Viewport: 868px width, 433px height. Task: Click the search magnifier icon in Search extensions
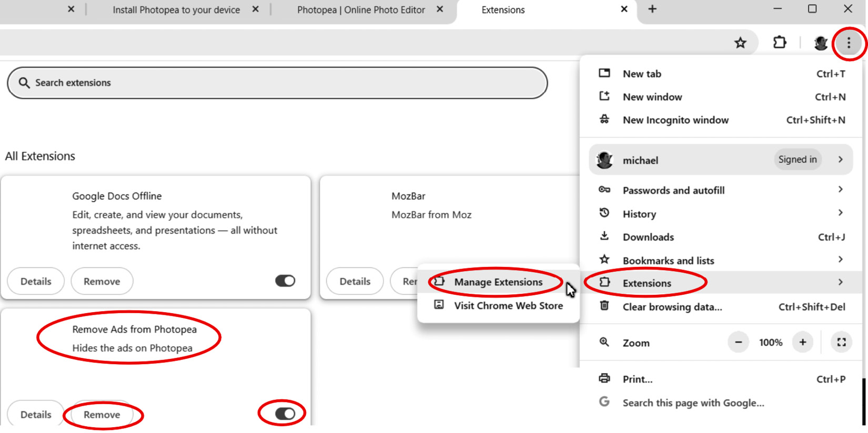[24, 83]
